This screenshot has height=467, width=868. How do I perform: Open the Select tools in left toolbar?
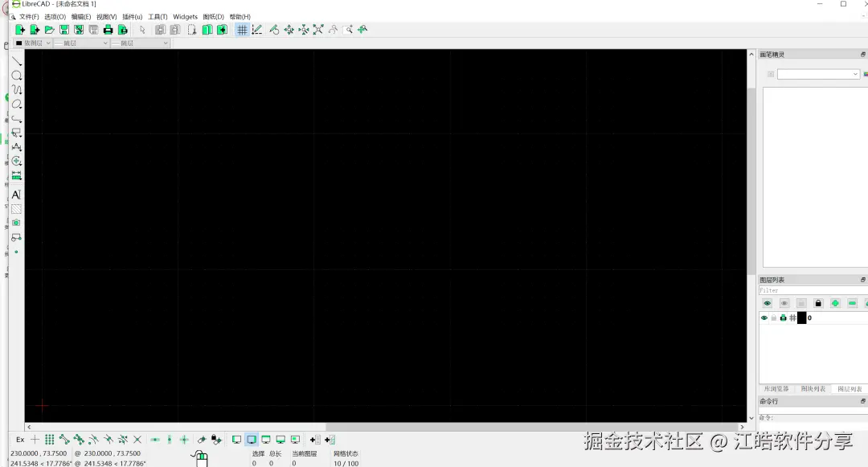coord(17,133)
